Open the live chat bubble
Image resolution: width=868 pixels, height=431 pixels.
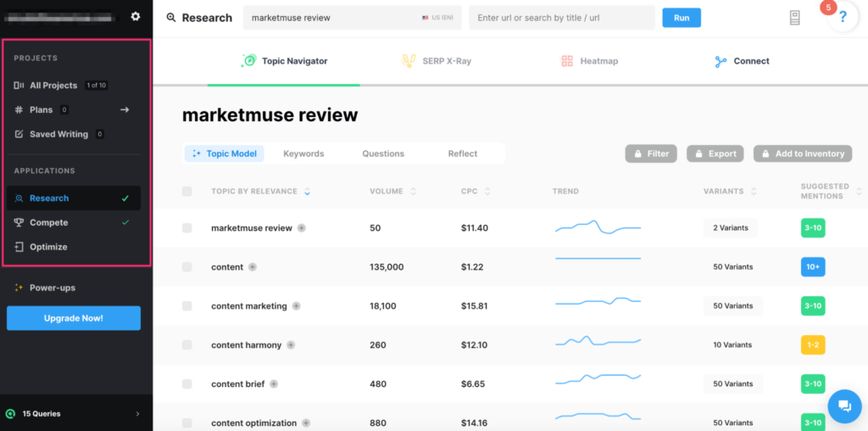(844, 406)
